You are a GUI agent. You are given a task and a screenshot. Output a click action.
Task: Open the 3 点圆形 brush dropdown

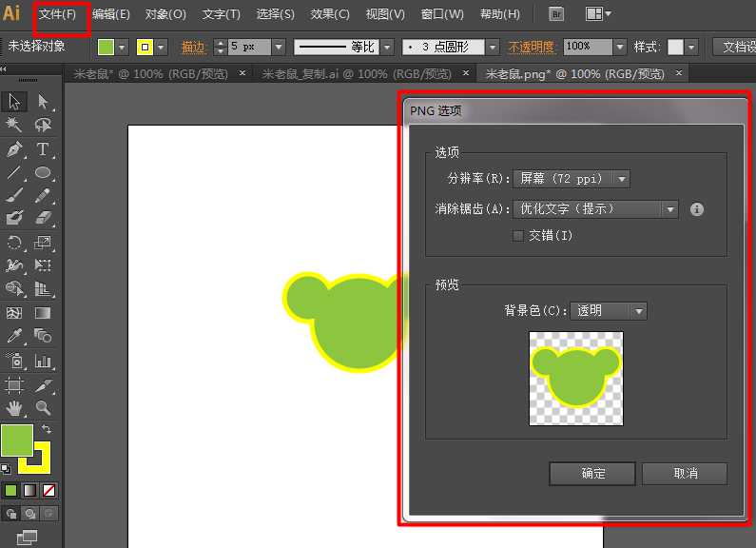click(493, 48)
